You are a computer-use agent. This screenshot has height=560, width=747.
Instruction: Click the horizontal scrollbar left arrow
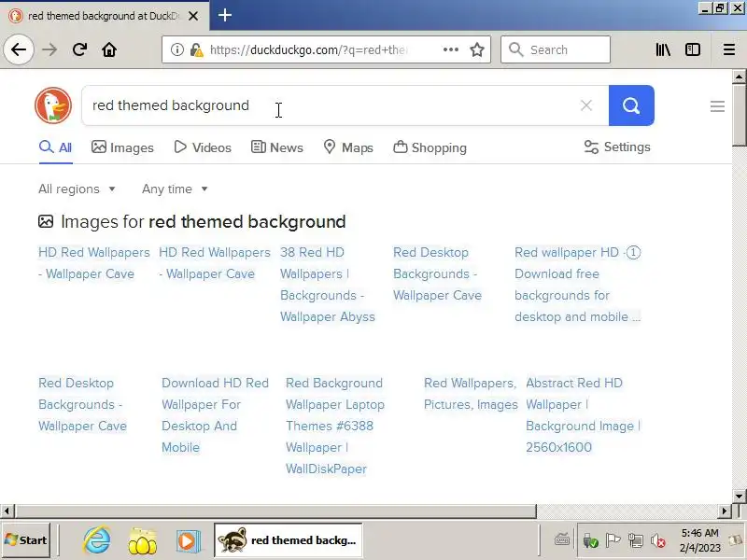coord(7,511)
